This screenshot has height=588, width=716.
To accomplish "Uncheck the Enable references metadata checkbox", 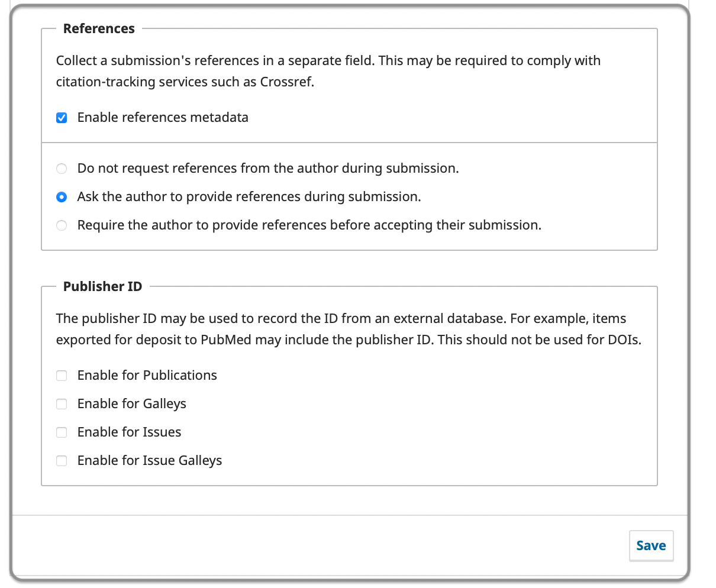I will coord(62,118).
